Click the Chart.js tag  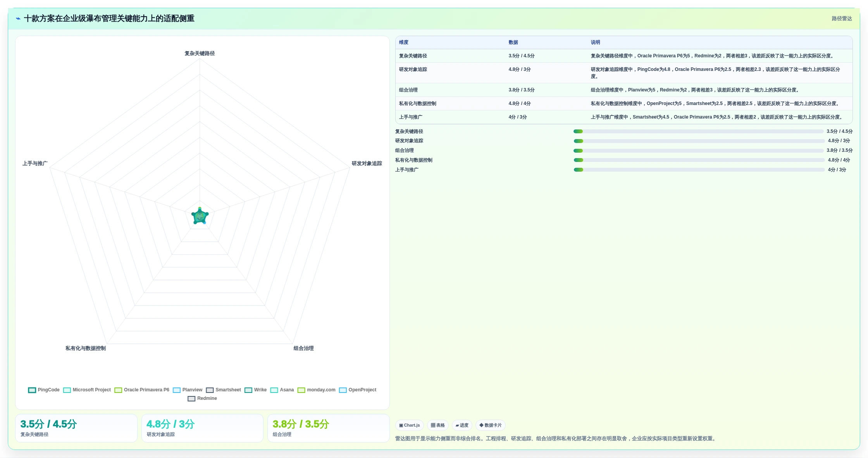click(x=410, y=425)
